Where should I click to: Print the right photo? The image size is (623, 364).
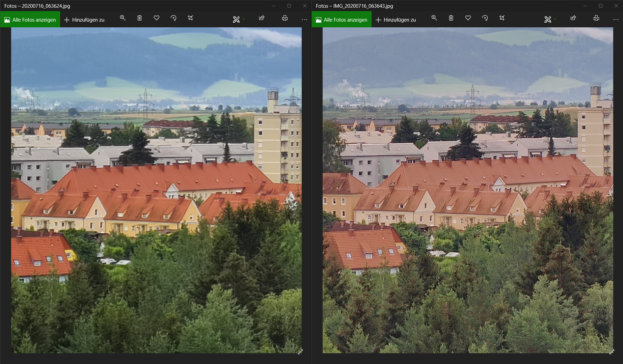point(596,18)
